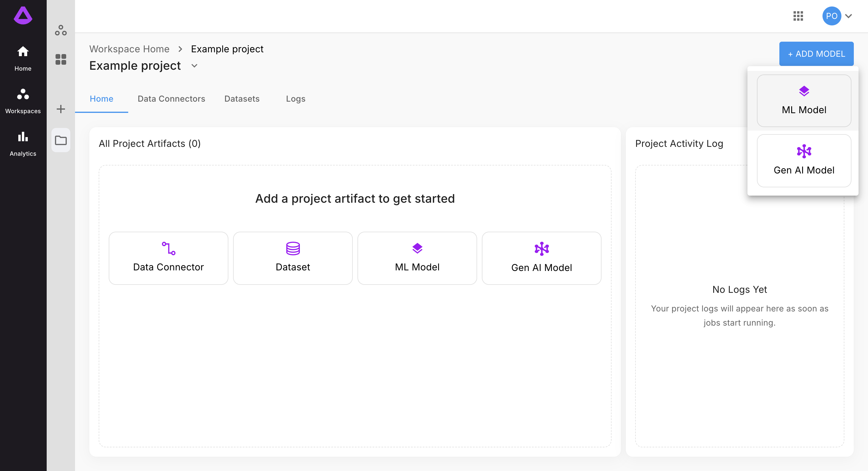Image resolution: width=868 pixels, height=471 pixels.
Task: Expand the Example project title dropdown
Action: tap(194, 66)
